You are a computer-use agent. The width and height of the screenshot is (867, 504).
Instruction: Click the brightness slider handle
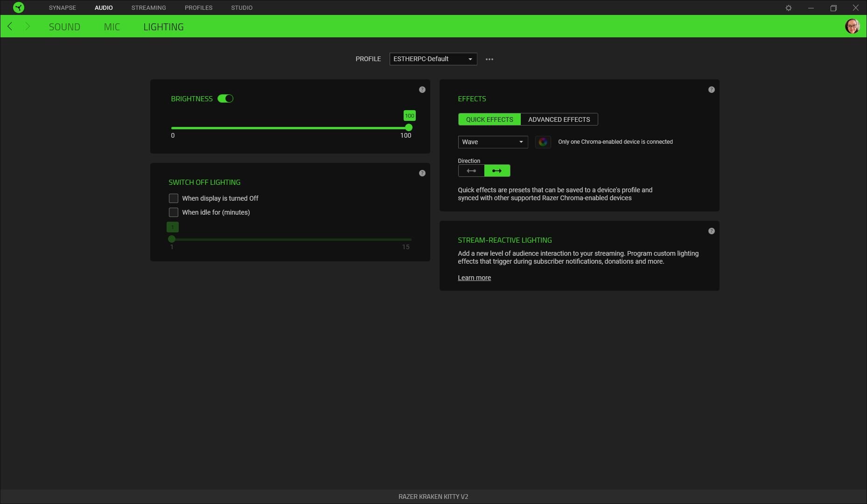409,127
